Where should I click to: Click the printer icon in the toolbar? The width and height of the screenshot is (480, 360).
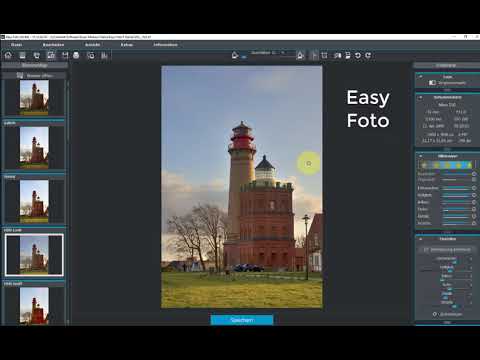[x=76, y=55]
